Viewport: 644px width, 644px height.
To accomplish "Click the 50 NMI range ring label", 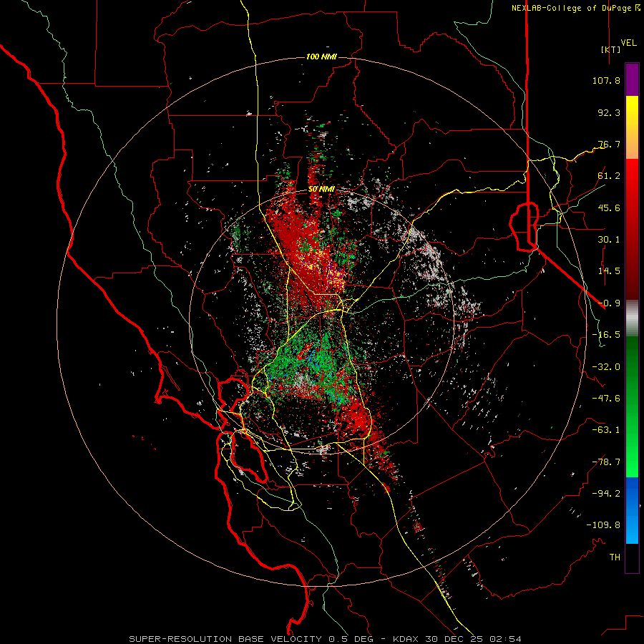I will (321, 190).
